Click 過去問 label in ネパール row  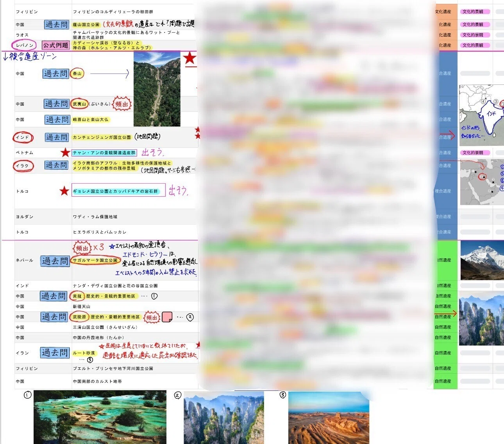[x=55, y=261]
